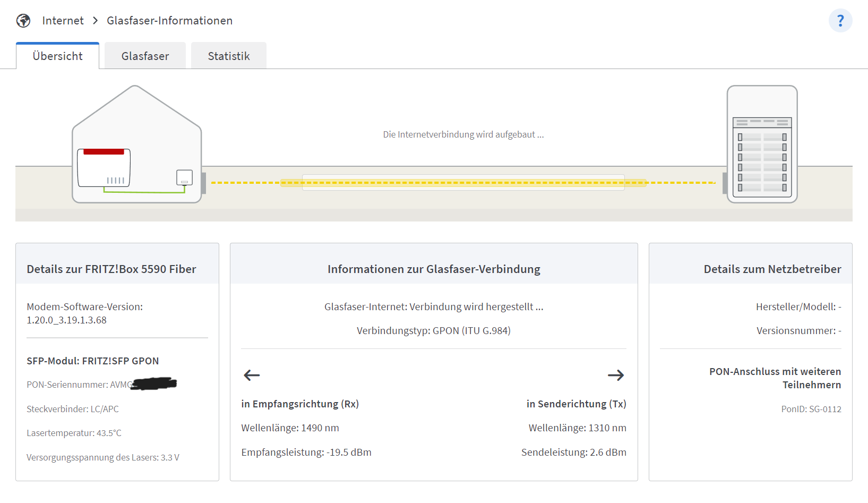Open the Statistik tab
868x503 pixels.
(x=229, y=56)
